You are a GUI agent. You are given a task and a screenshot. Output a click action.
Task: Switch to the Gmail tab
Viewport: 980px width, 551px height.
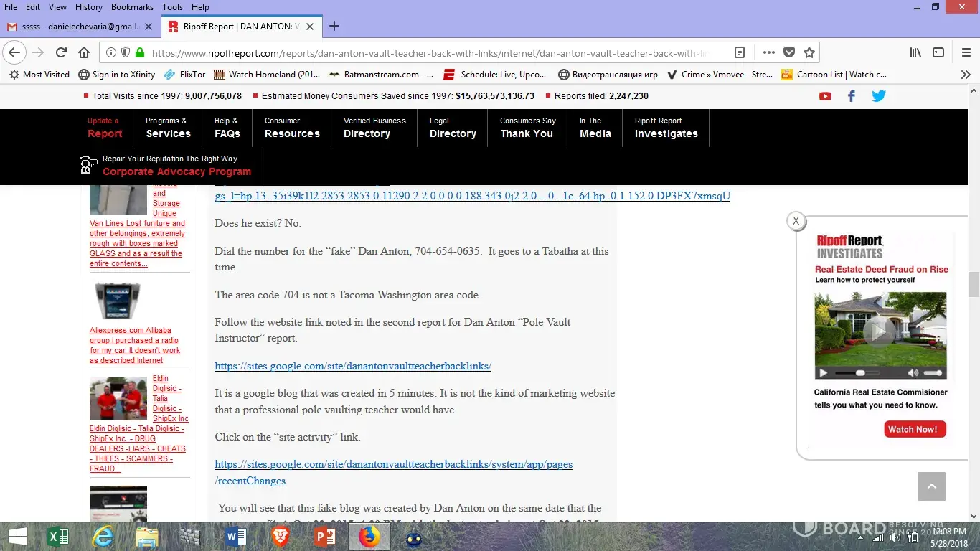point(79,27)
